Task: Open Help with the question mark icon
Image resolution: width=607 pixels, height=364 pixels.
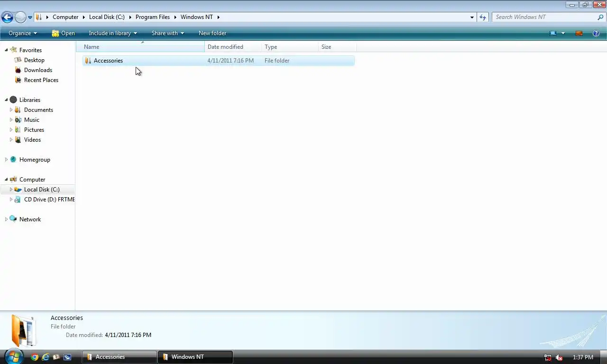Action: [596, 33]
